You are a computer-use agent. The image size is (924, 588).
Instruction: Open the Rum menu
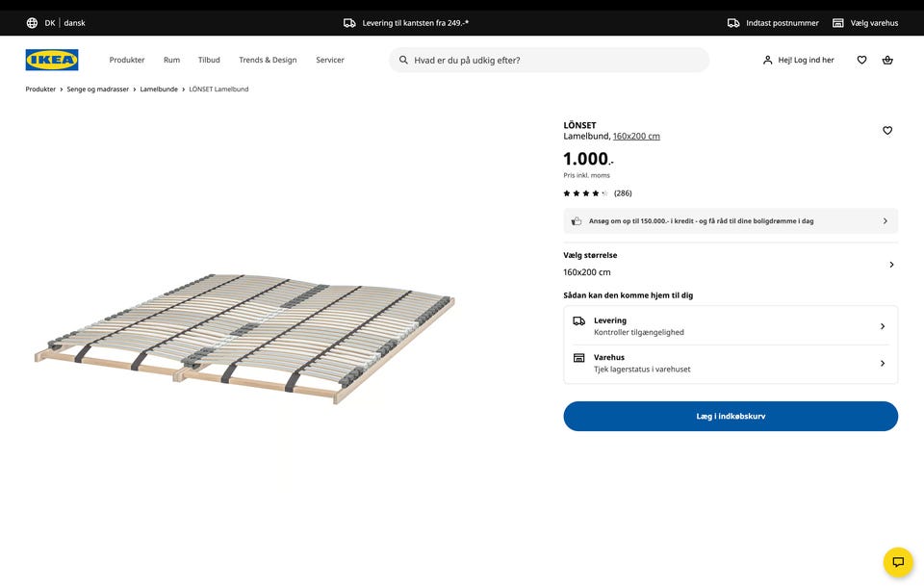[171, 60]
